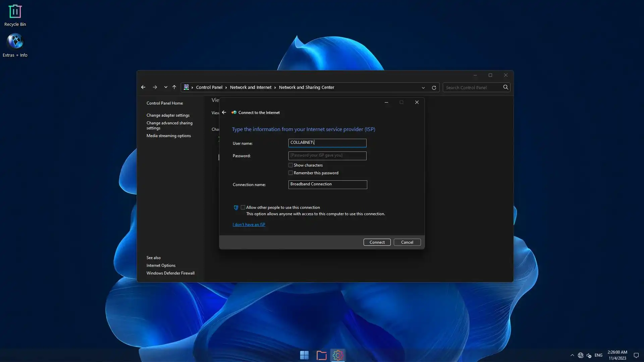Image resolution: width=644 pixels, height=362 pixels.
Task: Open Change adapter settings in the sidebar
Action: 168,115
